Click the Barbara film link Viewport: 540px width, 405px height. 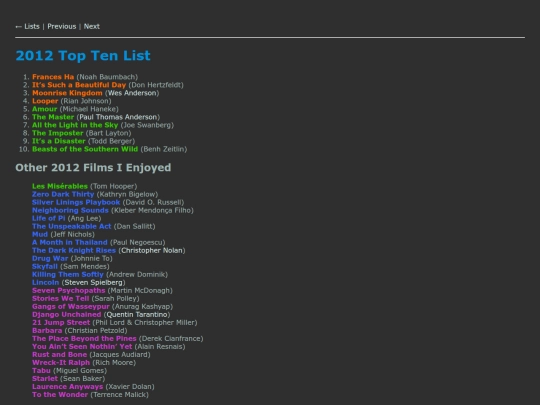(47, 331)
